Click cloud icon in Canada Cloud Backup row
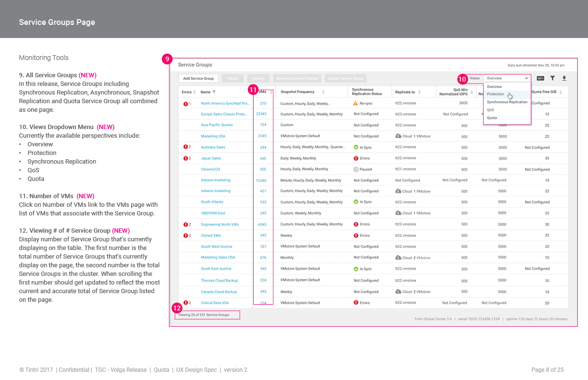This screenshot has height=380, width=588. (398, 292)
